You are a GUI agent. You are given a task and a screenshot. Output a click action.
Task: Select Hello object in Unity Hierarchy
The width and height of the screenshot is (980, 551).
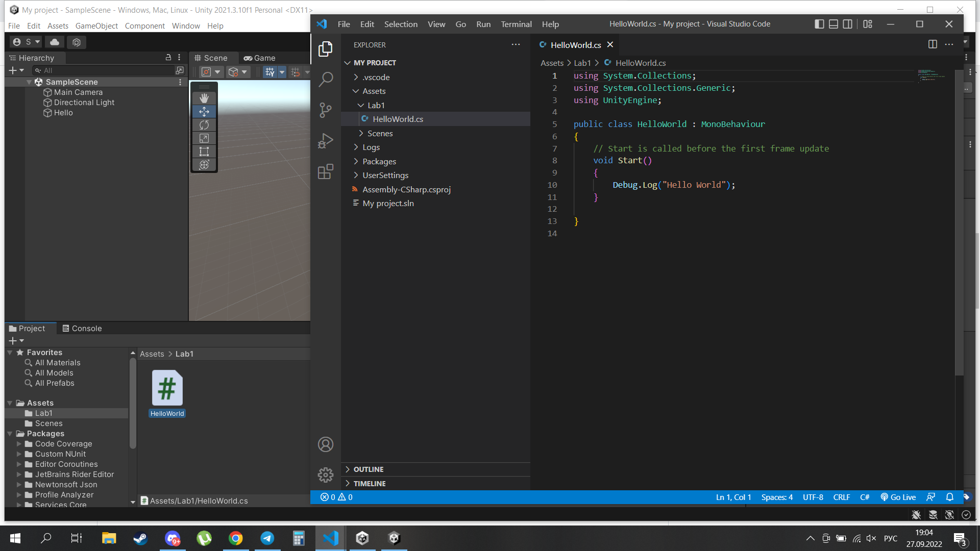point(63,113)
